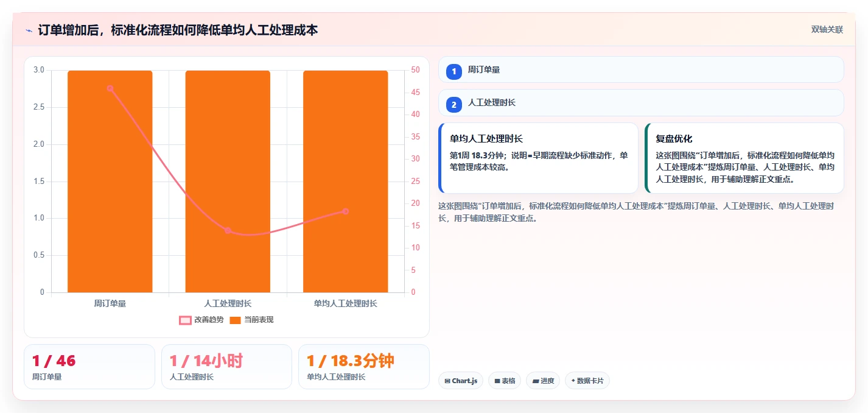This screenshot has height=413, width=868.
Task: Toggle the 当前表现 orange legend swatch
Action: [x=236, y=320]
